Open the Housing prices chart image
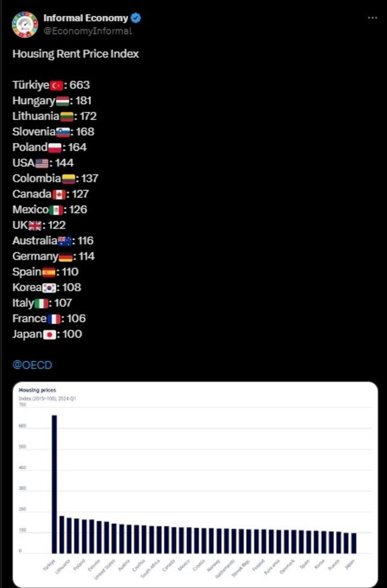 (195, 484)
